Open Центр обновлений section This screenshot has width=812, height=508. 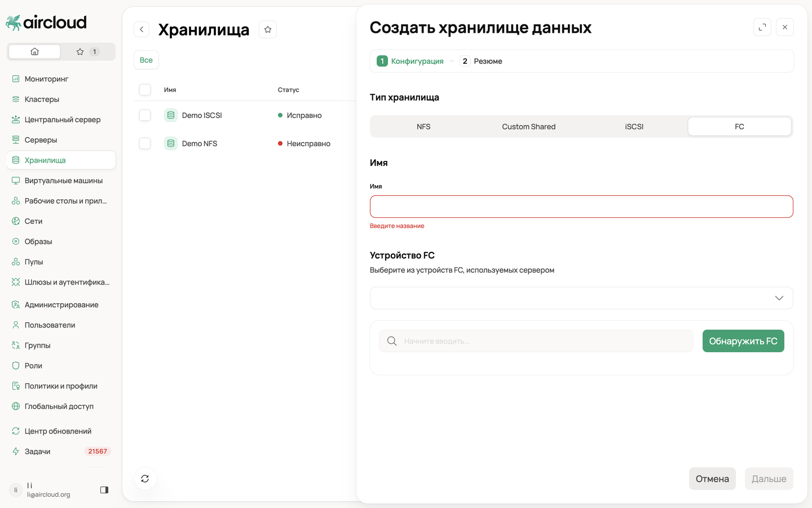(x=61, y=431)
